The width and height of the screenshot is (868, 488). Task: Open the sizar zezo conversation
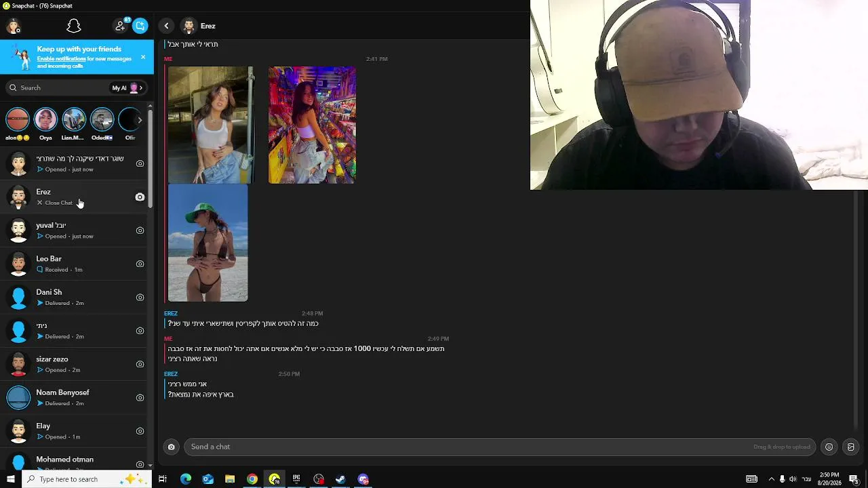75,364
